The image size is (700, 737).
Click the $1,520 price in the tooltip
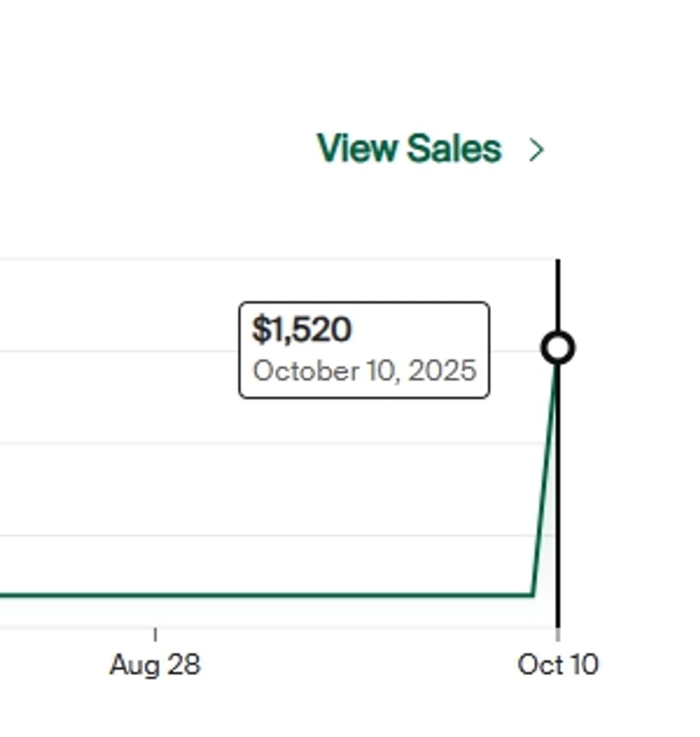pos(302,329)
